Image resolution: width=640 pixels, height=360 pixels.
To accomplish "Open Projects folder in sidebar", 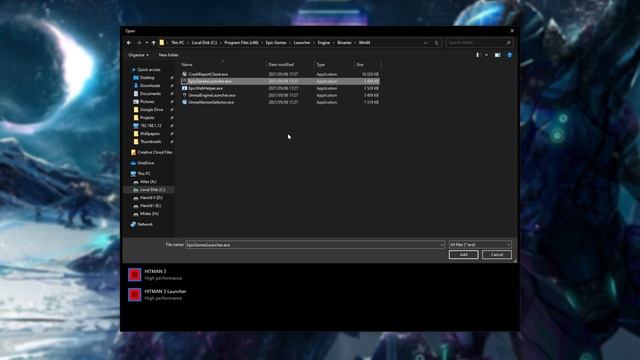I will 147,118.
